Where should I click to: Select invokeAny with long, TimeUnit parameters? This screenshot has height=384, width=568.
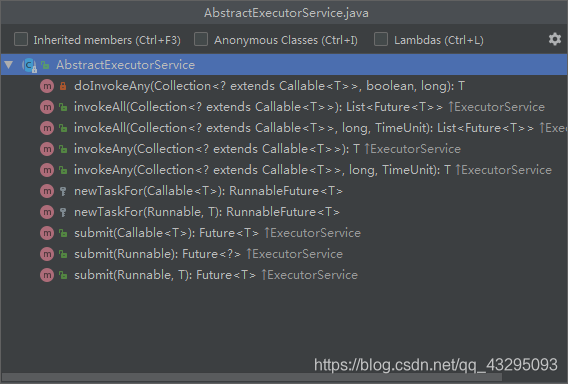pyautogui.click(x=313, y=170)
